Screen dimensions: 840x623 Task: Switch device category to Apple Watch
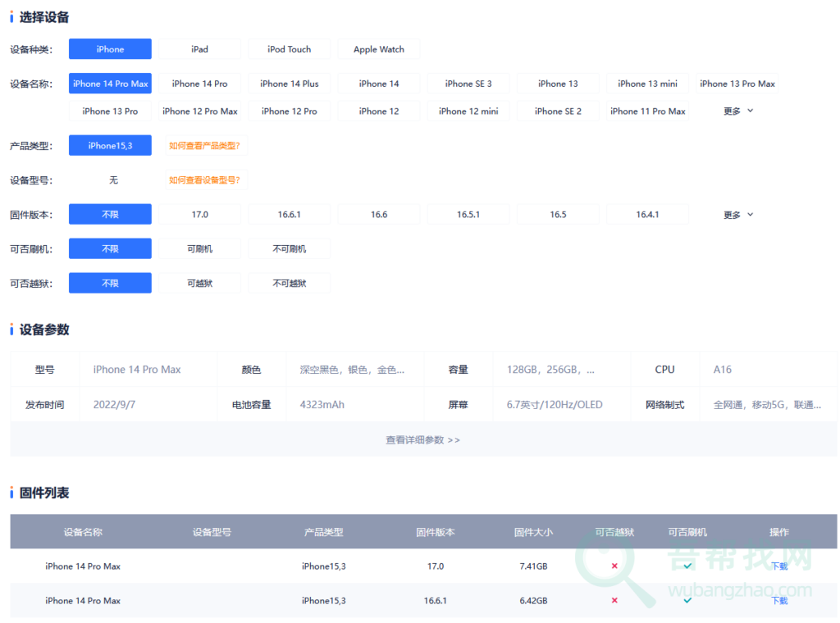pyautogui.click(x=378, y=49)
